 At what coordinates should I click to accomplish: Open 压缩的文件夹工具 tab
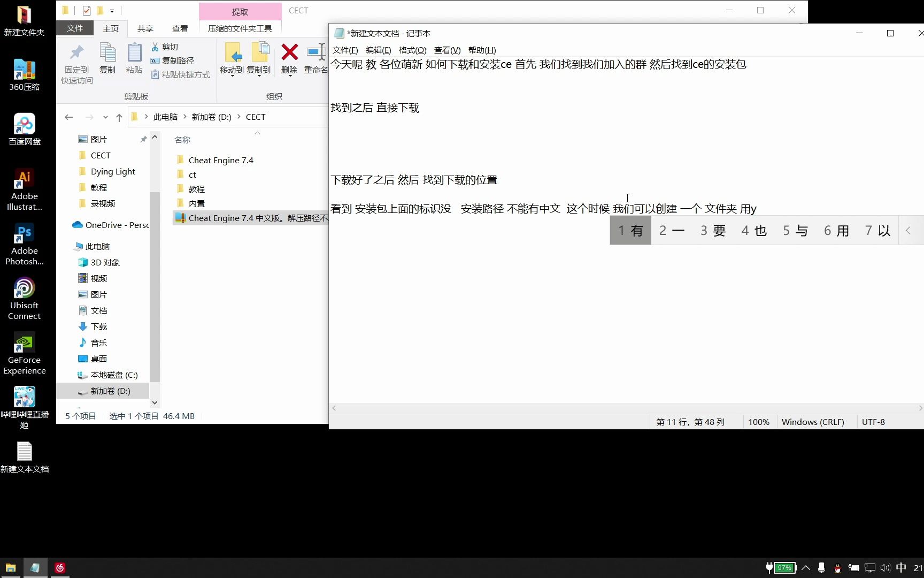click(240, 28)
